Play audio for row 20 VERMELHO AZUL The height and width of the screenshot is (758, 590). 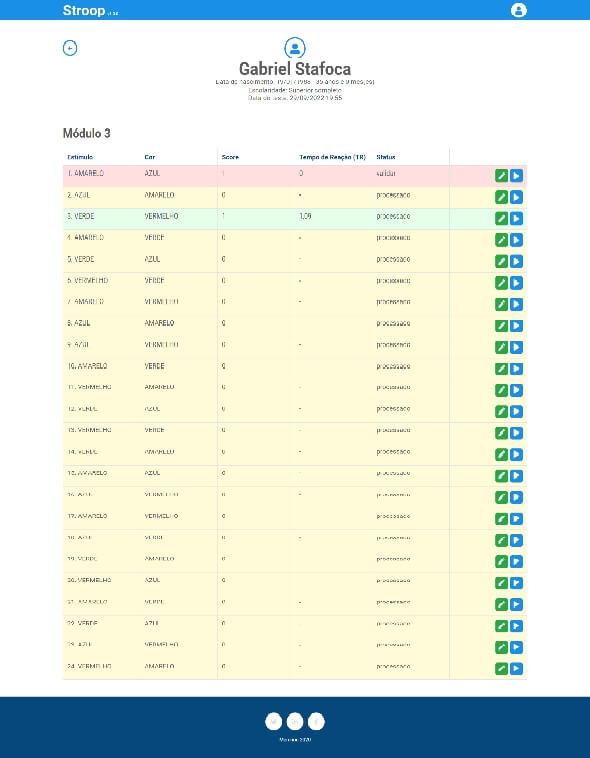(x=516, y=583)
